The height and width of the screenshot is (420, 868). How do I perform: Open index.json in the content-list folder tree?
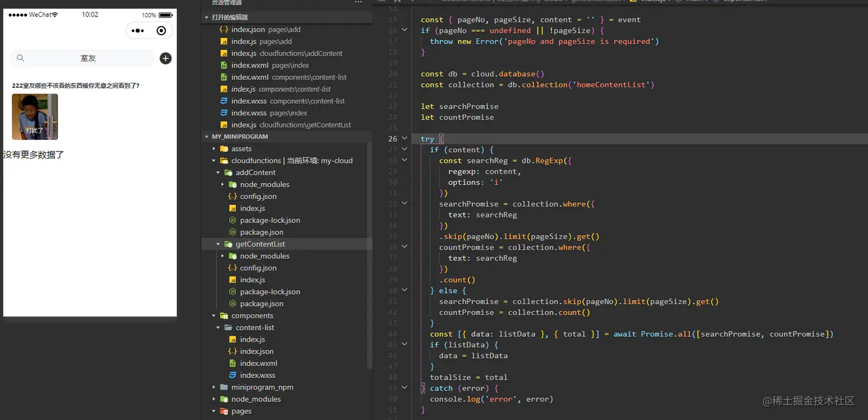pos(257,351)
